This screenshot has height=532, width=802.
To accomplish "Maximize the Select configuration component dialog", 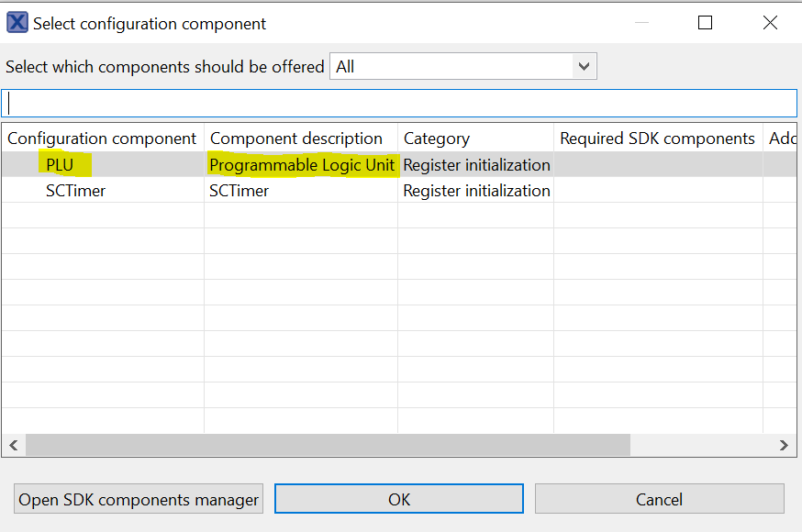I will click(x=705, y=23).
